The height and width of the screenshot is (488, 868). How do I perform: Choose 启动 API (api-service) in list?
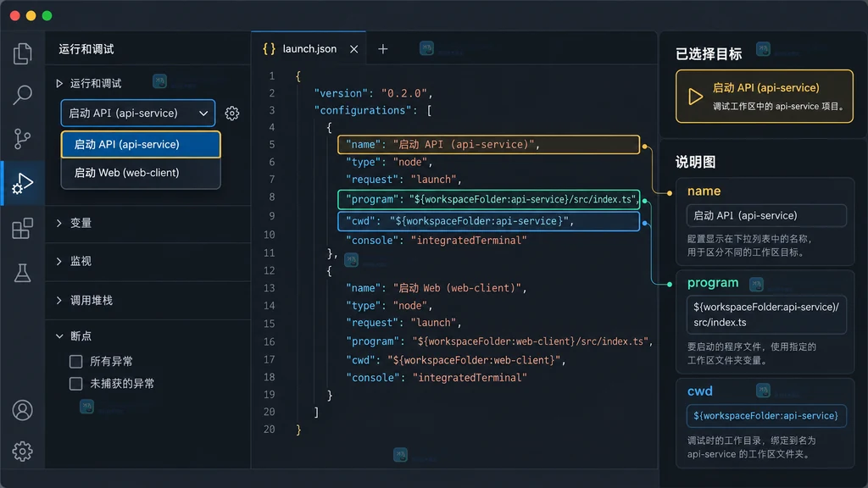pos(141,144)
